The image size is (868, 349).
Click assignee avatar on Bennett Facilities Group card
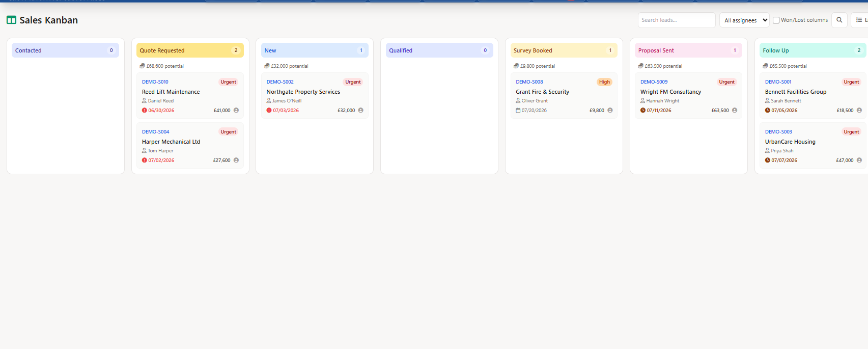tap(859, 110)
